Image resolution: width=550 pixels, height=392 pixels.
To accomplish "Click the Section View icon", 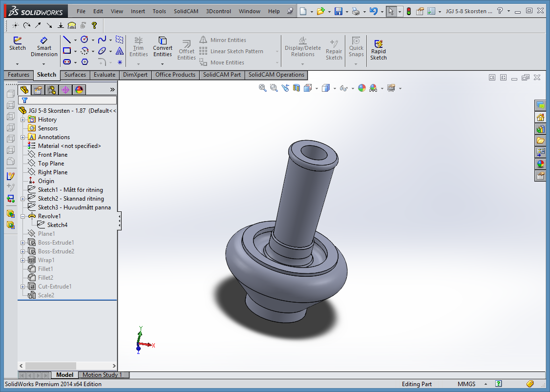I will 296,88.
